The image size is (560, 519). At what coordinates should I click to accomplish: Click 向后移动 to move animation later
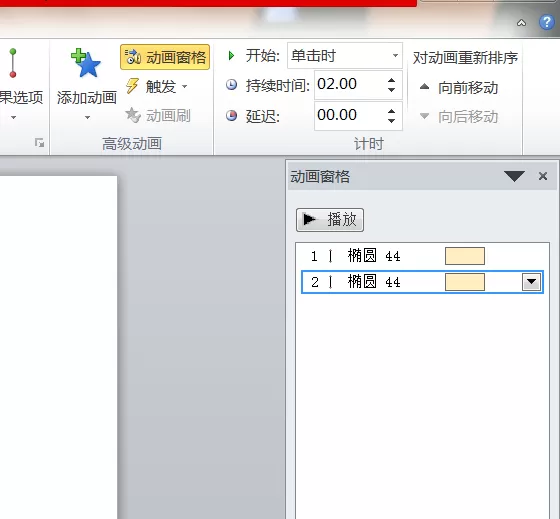(x=459, y=117)
